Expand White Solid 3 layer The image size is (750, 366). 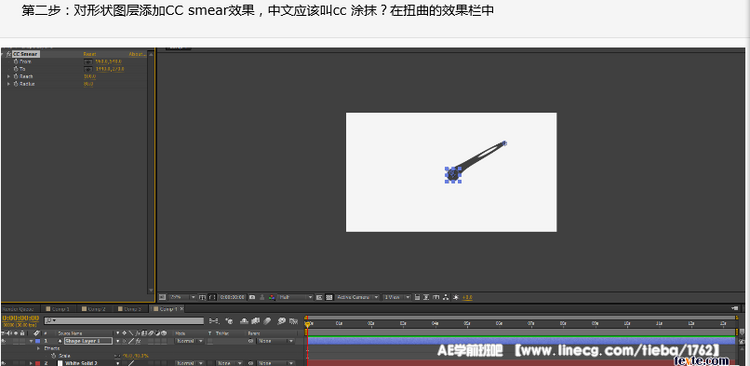tap(31, 363)
